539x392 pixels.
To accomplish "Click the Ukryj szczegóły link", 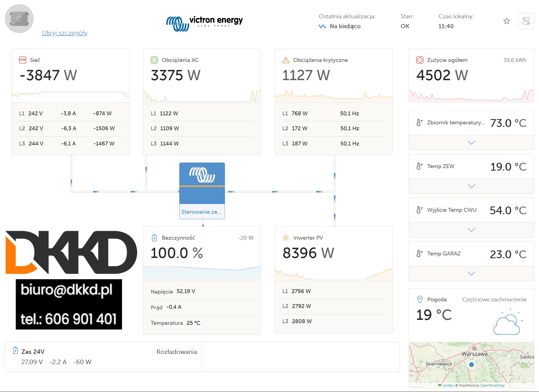I will tap(64, 33).
